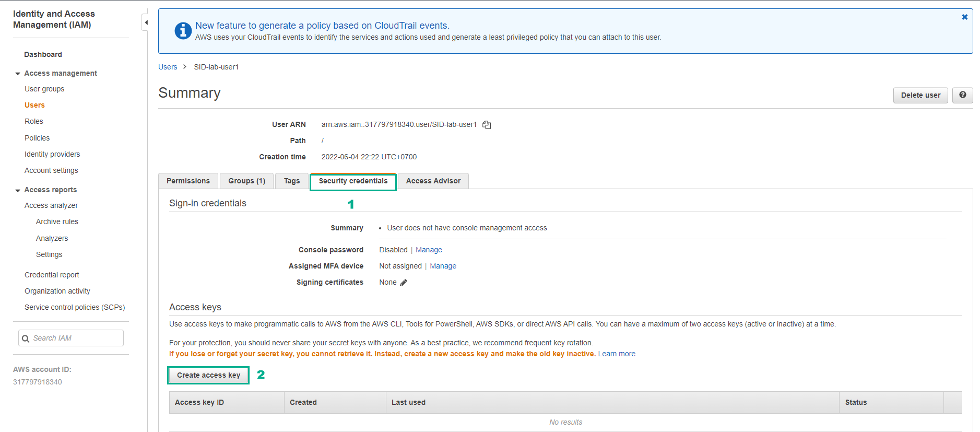This screenshot has height=432, width=980.
Task: Focus the Search IAM input field
Action: coord(71,338)
